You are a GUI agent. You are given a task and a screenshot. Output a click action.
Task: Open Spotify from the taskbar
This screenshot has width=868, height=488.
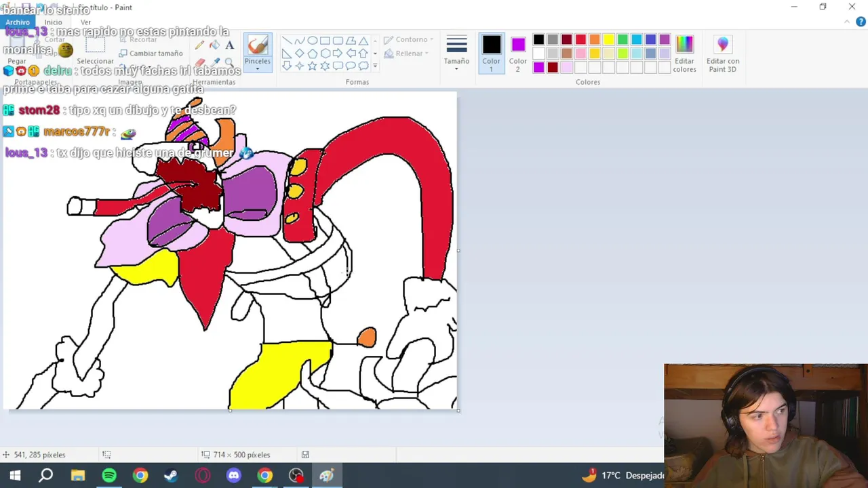(x=109, y=476)
